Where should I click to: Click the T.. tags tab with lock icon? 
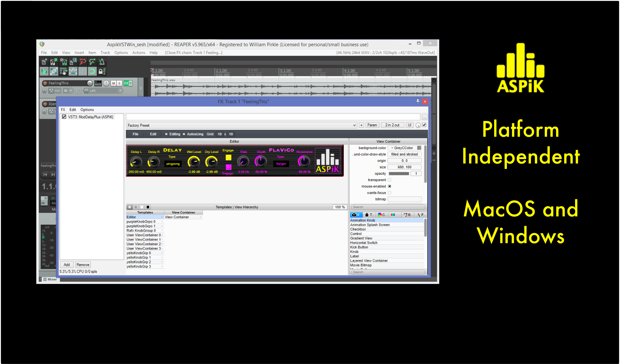369,215
